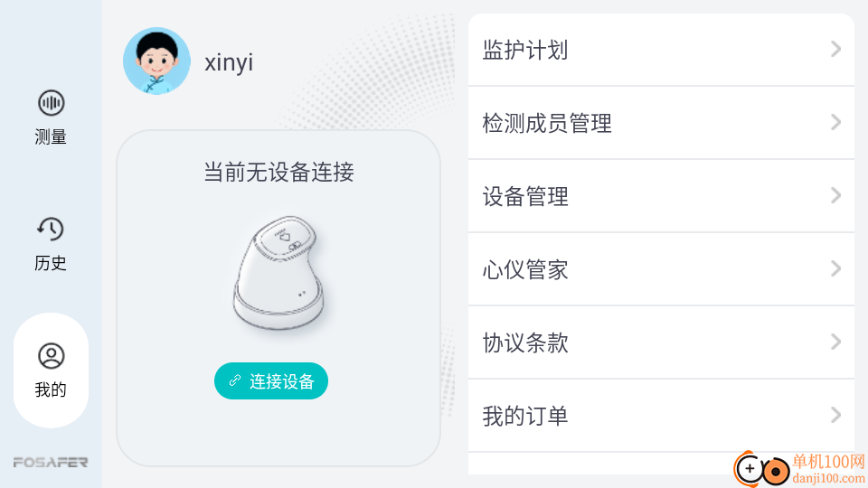Image resolution: width=868 pixels, height=488 pixels.
Task: Open 协议条款 terms entry
Action: click(525, 343)
